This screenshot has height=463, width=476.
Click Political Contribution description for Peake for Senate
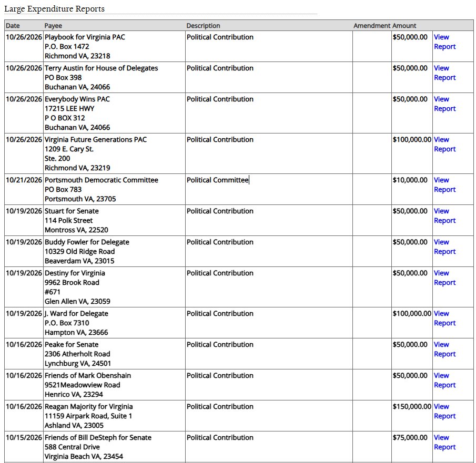click(x=220, y=344)
